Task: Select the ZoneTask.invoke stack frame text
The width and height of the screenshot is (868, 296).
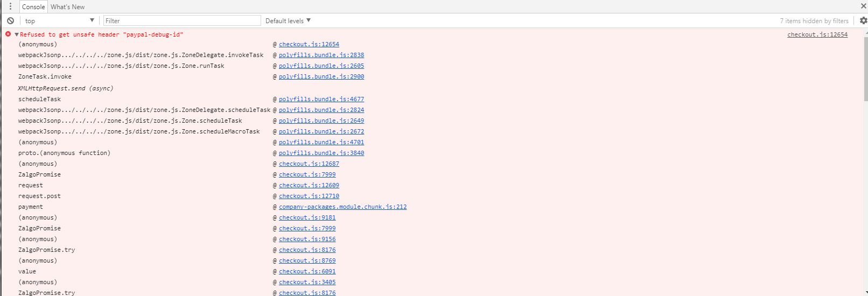Action: tap(45, 76)
